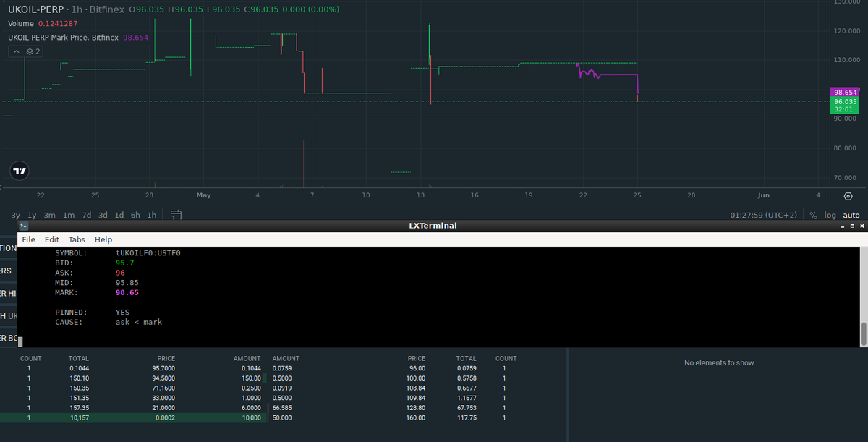
Task: Open the Edit menu in LXTerminal
Action: (x=52, y=239)
